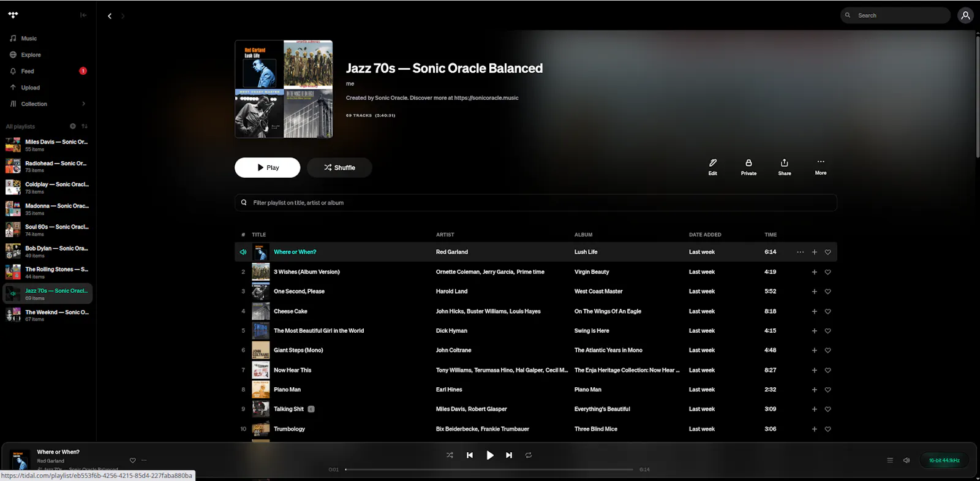Open the John Coltrane artist link
The width and height of the screenshot is (980, 481).
(x=453, y=350)
